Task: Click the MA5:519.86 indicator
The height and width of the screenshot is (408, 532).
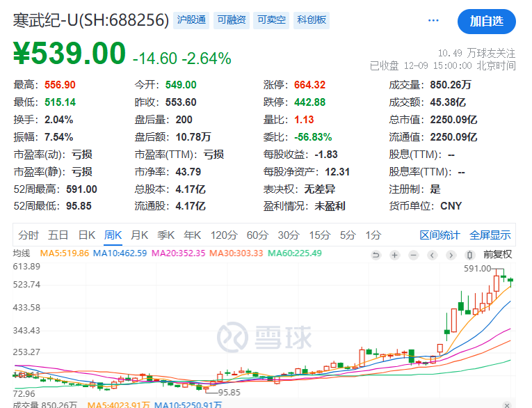Action: pos(65,253)
